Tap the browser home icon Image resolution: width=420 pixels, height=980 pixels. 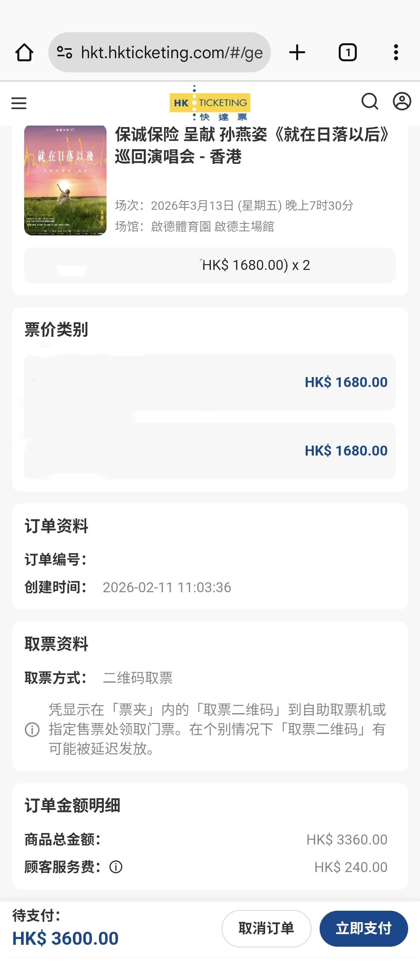pos(24,52)
